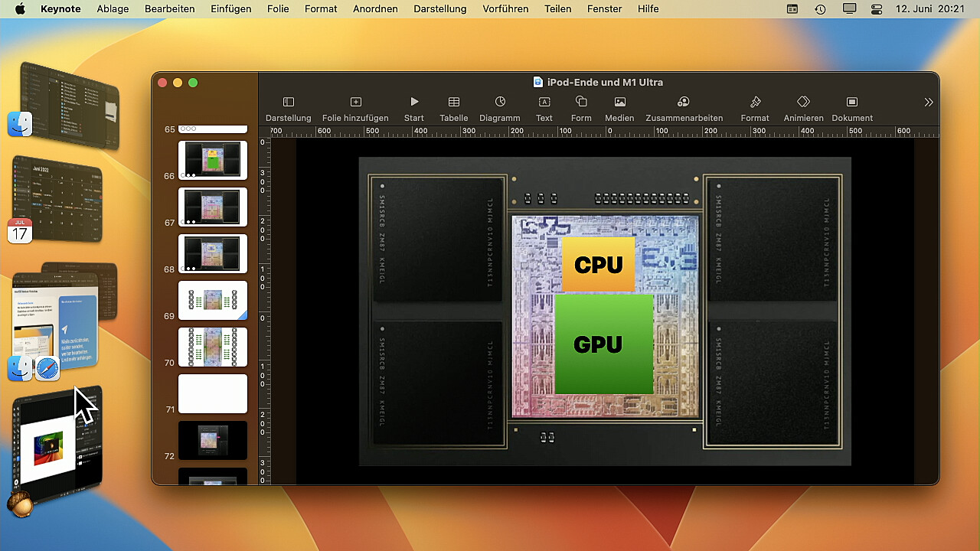Screen dimensions: 980x551
Task: Expand the toolbar overflow chevrons
Action: pos(929,103)
